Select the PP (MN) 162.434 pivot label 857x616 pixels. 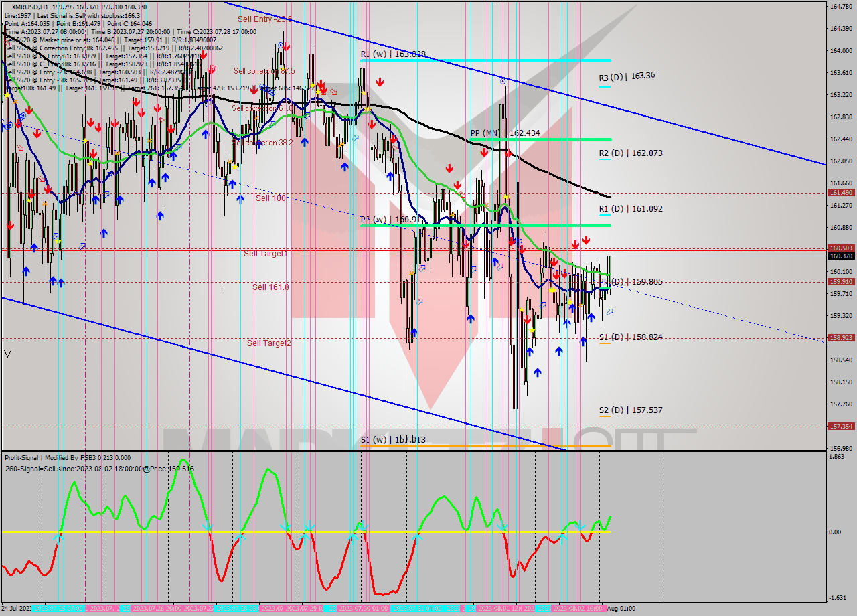(x=505, y=133)
